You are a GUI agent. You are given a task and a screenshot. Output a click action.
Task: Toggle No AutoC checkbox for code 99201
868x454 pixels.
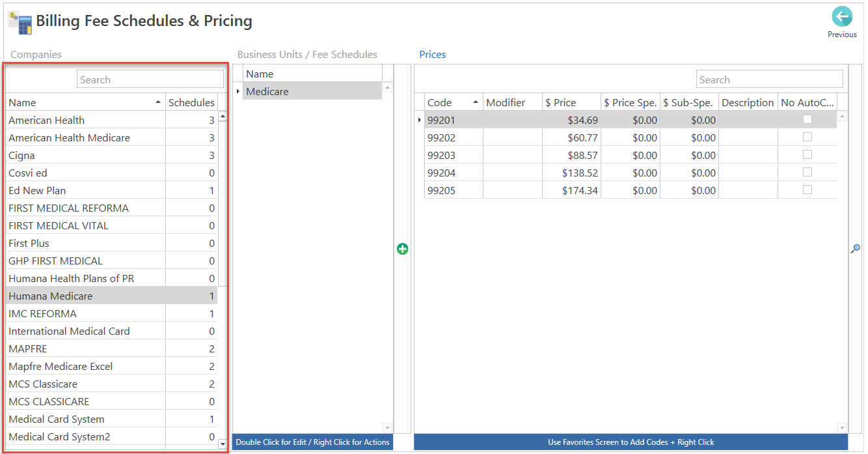pyautogui.click(x=807, y=119)
